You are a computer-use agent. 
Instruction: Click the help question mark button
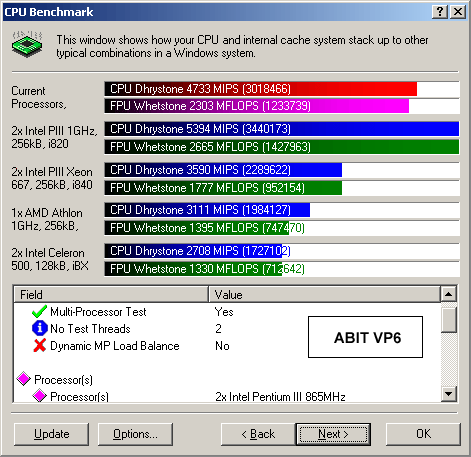pos(440,12)
